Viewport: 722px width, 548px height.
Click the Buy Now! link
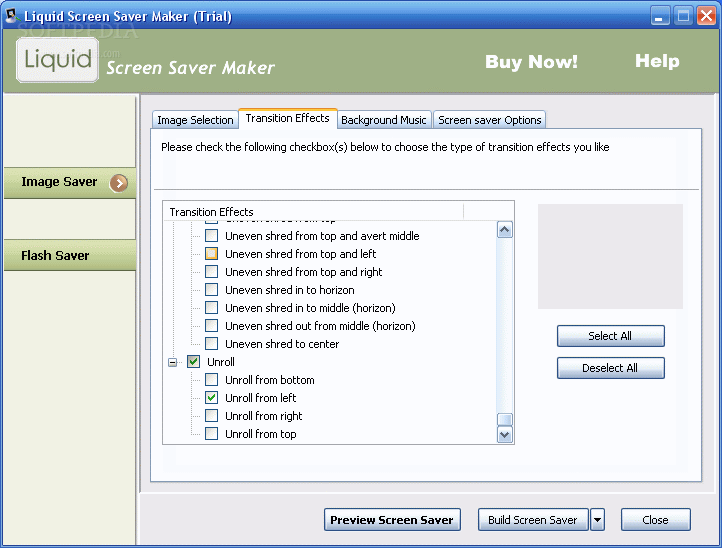pos(531,62)
